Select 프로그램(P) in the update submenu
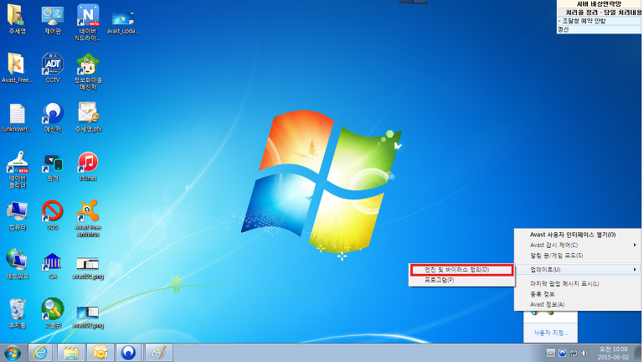The image size is (644, 362). [461, 280]
